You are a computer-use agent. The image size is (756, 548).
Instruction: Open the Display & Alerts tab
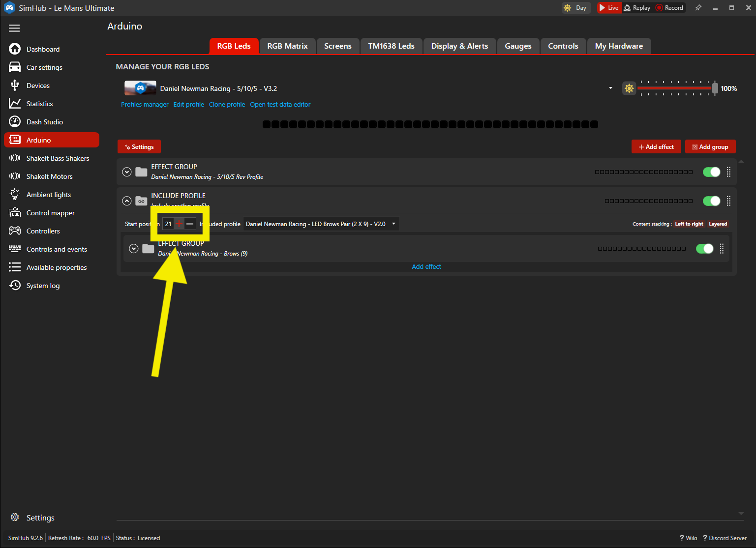tap(459, 46)
